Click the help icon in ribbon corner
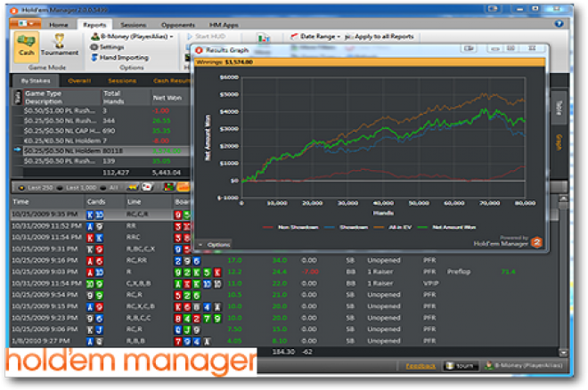Screen dimensions: 588x390 pos(559,24)
